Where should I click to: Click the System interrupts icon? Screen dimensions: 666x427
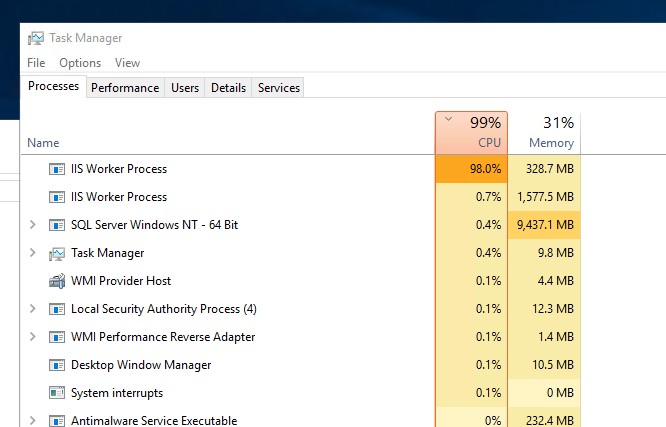(x=57, y=393)
